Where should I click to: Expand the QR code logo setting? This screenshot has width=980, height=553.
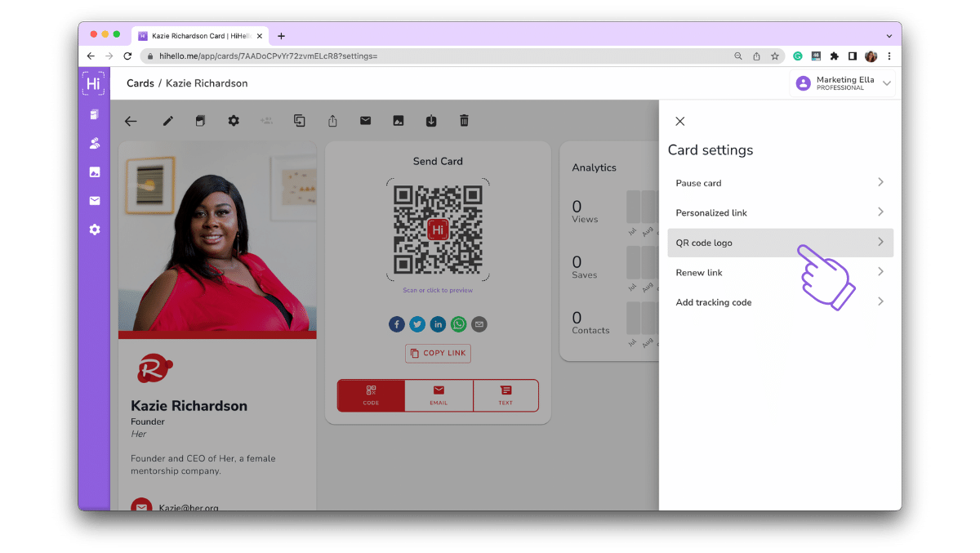780,242
